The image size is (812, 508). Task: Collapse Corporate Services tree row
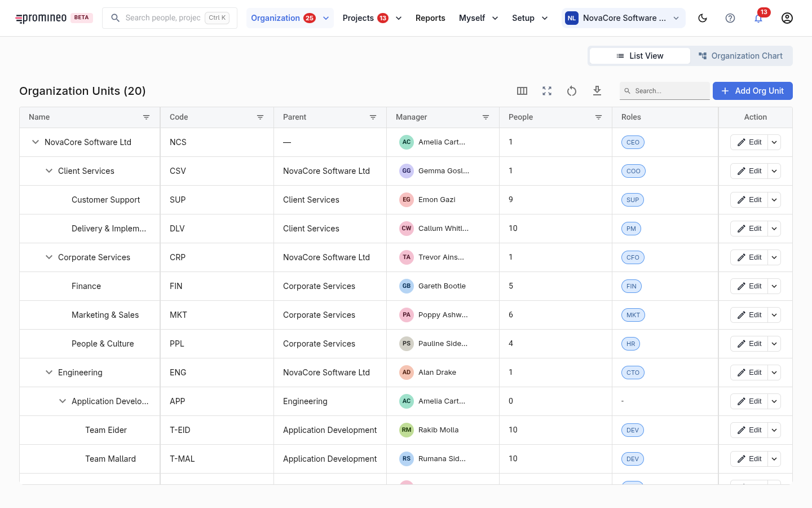[49, 257]
